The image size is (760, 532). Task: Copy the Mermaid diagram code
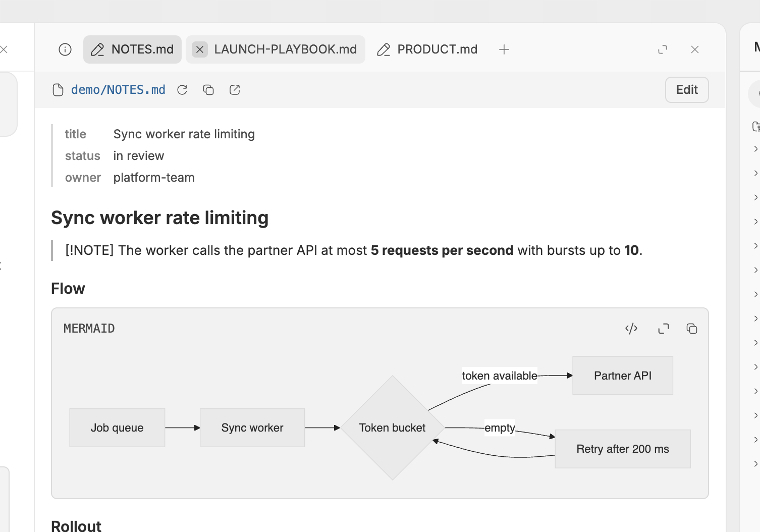point(692,329)
